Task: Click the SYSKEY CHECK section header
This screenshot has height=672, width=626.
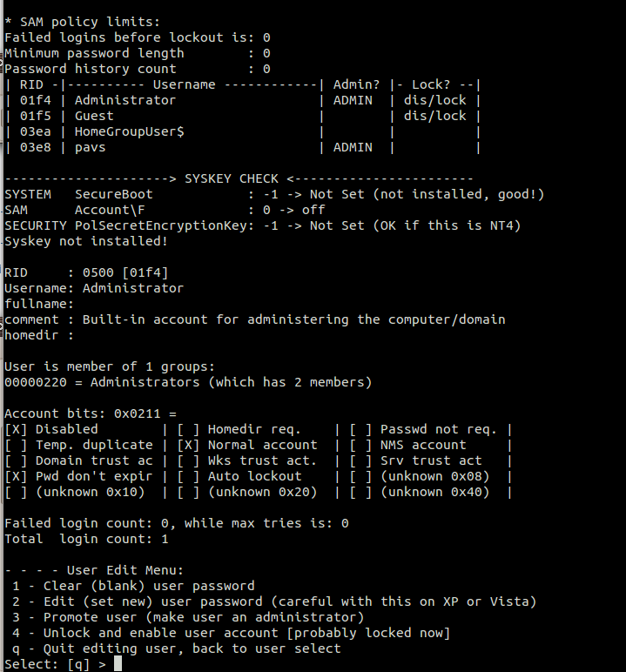Action: pos(231,178)
